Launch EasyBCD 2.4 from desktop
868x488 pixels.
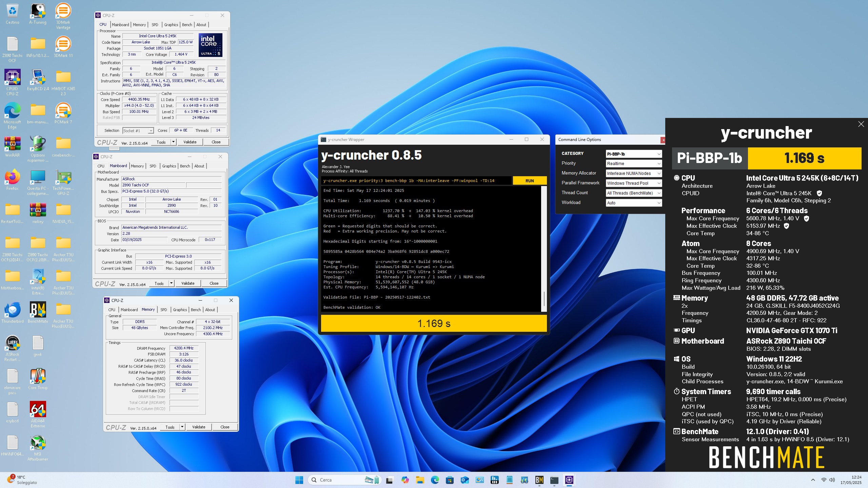[x=38, y=80]
